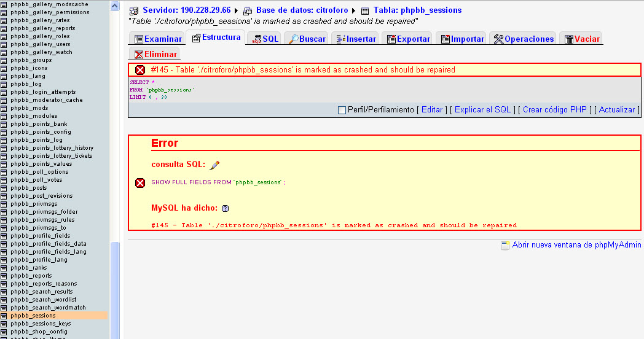Click the Eliminar tab to drop table
Screen dimensions: 644x339
[155, 55]
